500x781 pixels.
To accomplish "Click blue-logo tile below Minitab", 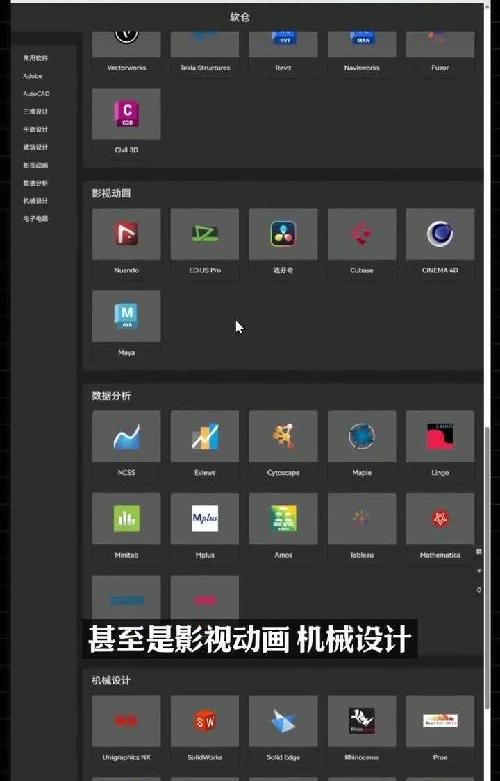I will (x=126, y=598).
